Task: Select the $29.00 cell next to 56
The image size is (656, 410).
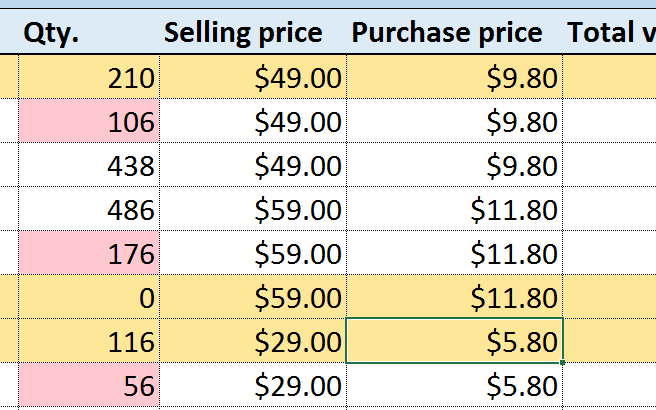Action: coord(253,384)
